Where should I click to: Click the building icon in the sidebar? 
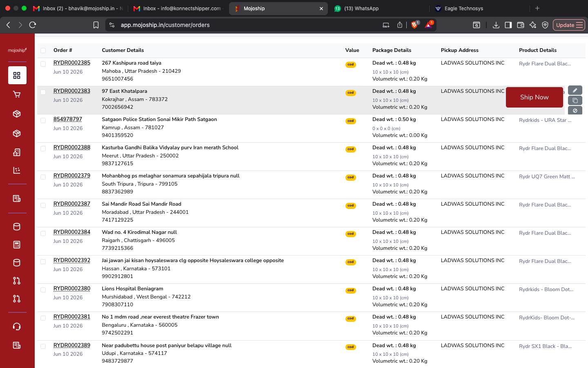click(x=17, y=152)
